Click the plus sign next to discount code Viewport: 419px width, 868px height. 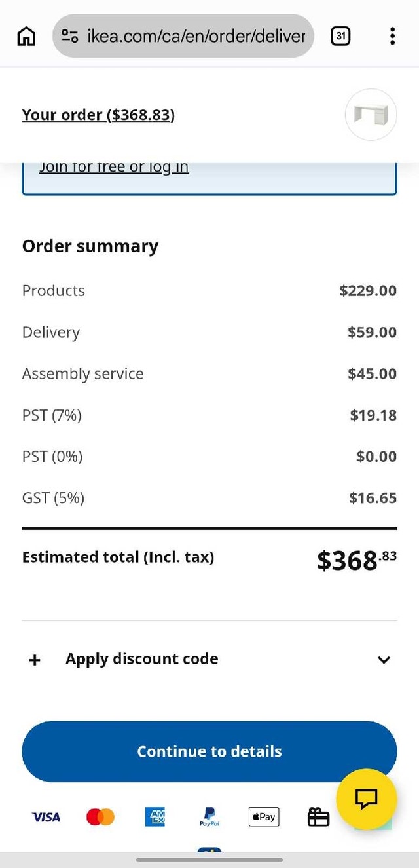[35, 660]
